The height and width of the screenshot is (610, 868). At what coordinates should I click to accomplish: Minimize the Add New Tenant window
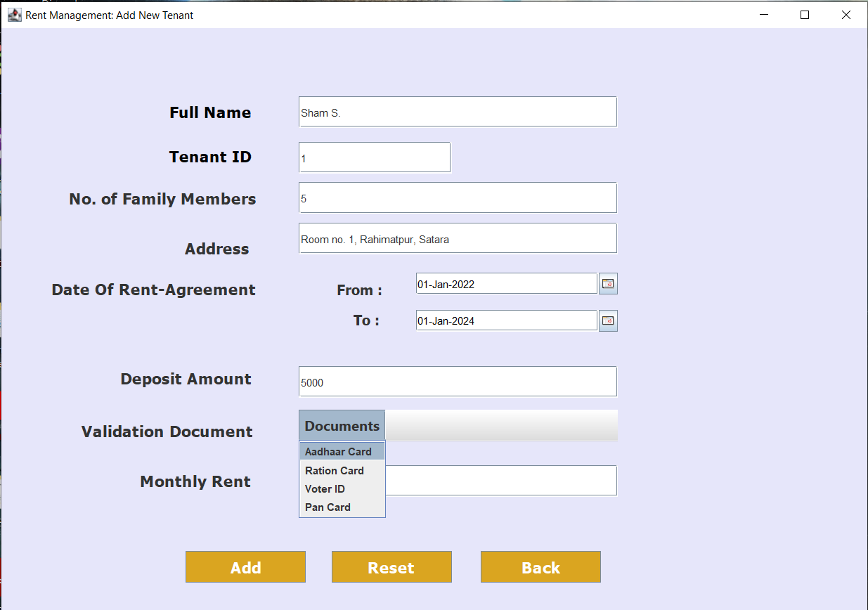coord(763,14)
